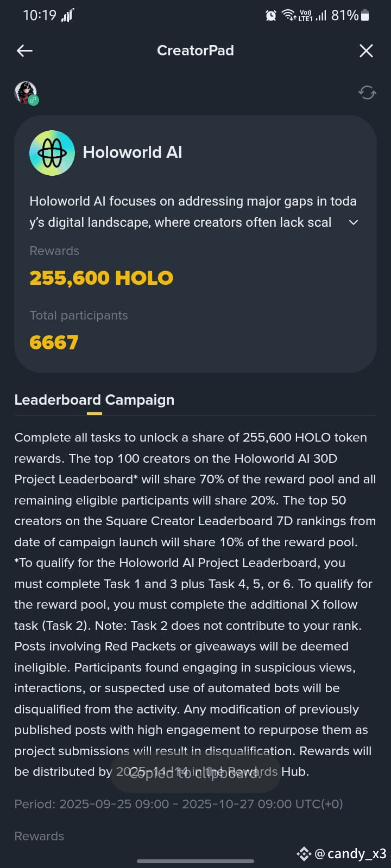Tap the battery icon in status bar
This screenshot has height=868, width=391.
coord(365,15)
